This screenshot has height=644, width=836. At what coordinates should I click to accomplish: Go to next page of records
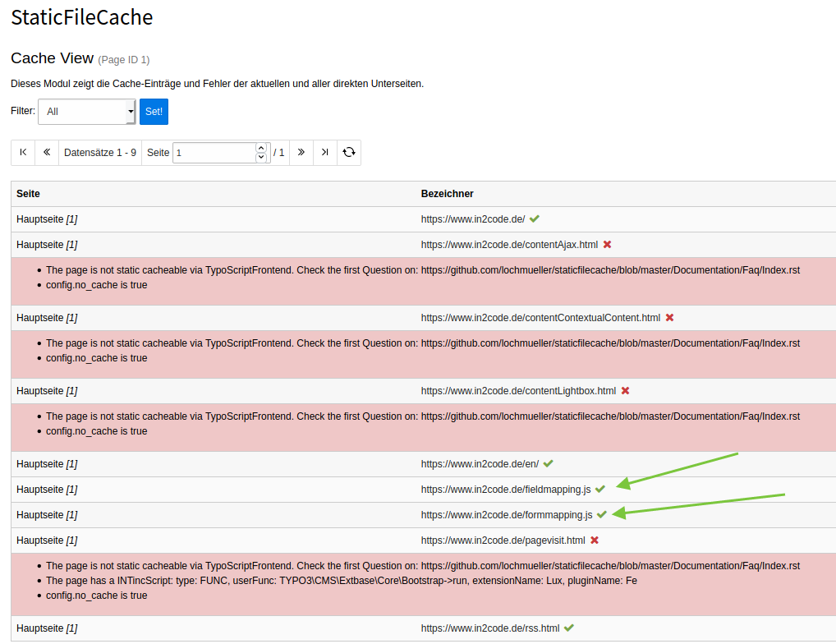[301, 153]
